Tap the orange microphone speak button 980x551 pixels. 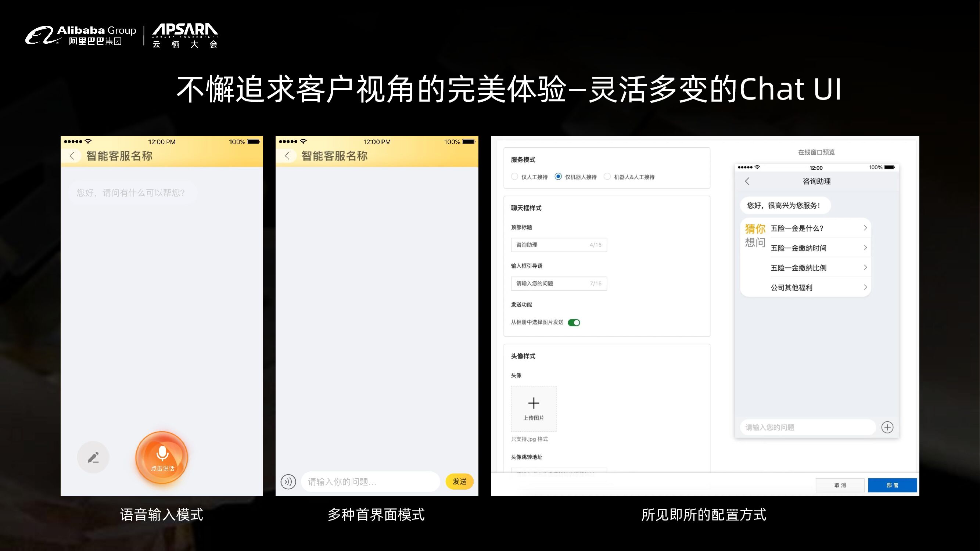(162, 457)
